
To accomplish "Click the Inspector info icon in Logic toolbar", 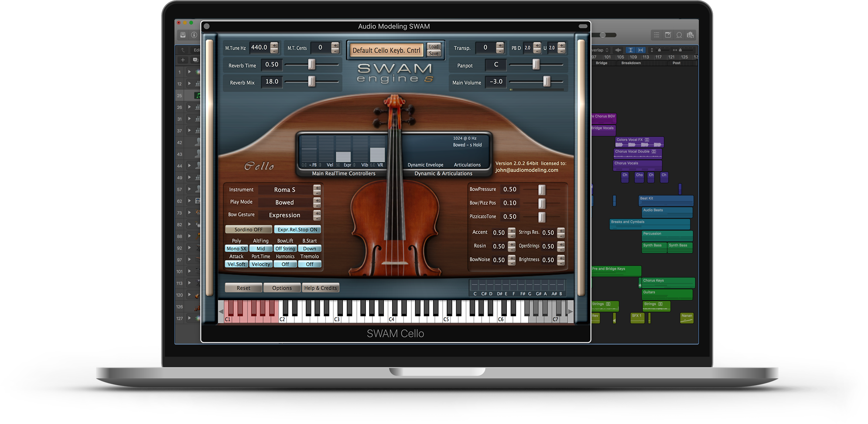I will pyautogui.click(x=194, y=35).
